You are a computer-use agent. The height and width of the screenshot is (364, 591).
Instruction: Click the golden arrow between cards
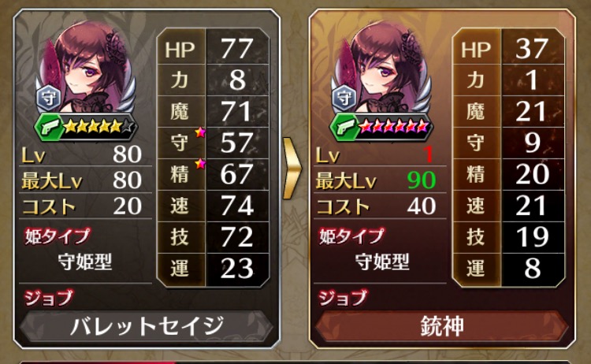(x=292, y=168)
